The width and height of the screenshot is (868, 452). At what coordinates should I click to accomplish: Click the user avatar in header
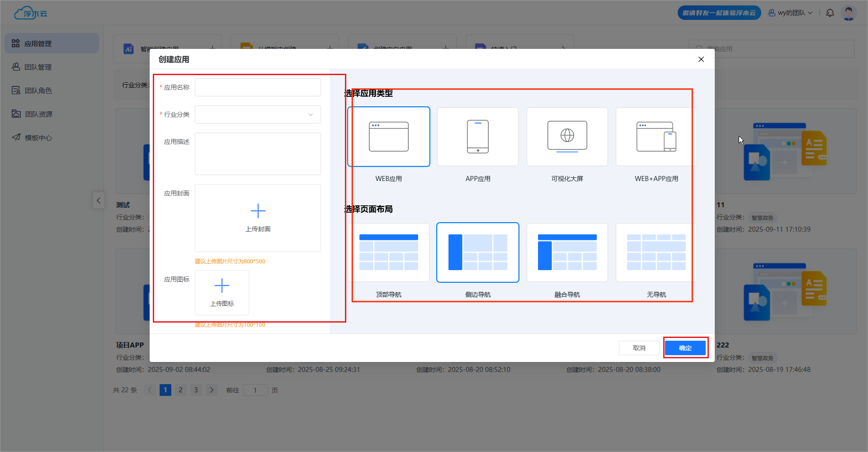[849, 13]
